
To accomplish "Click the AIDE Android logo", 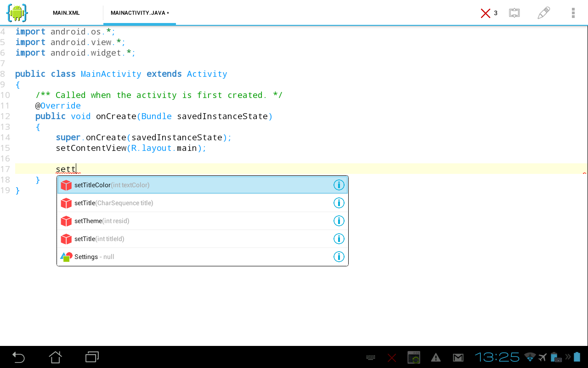I will point(17,13).
